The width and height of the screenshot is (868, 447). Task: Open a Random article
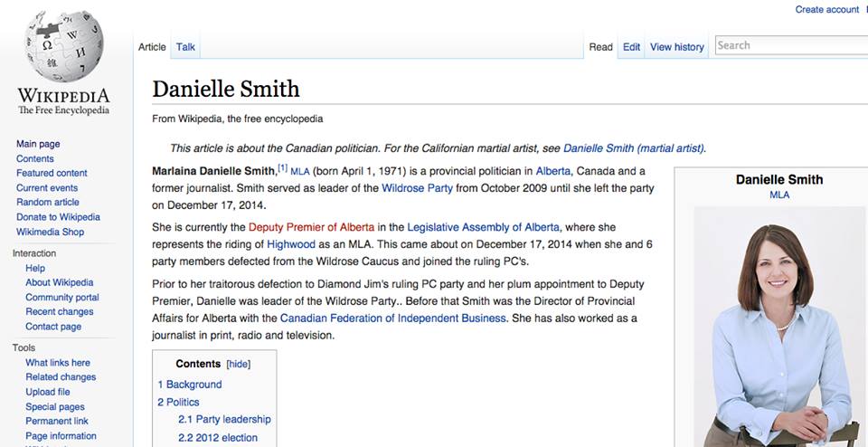48,202
